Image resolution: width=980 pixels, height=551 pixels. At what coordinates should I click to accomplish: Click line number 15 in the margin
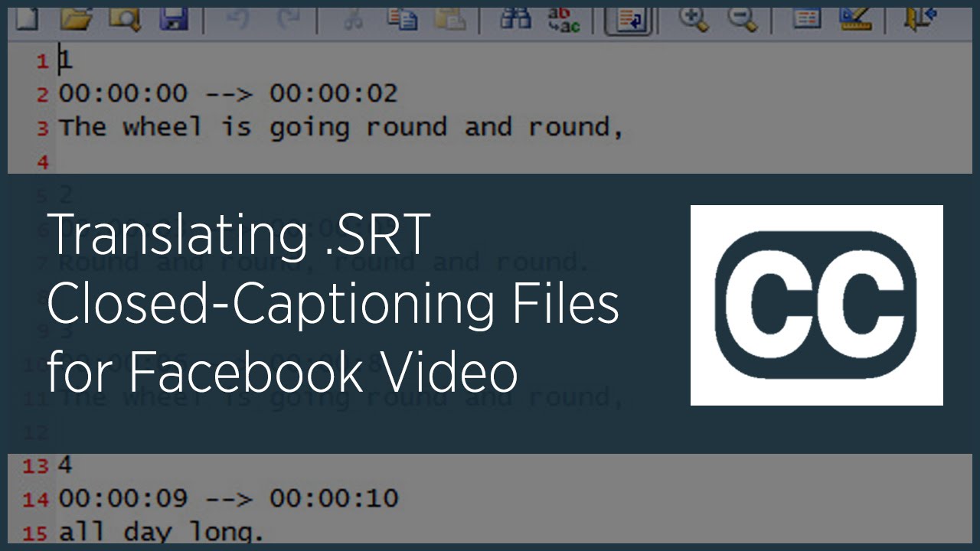[x=36, y=533]
